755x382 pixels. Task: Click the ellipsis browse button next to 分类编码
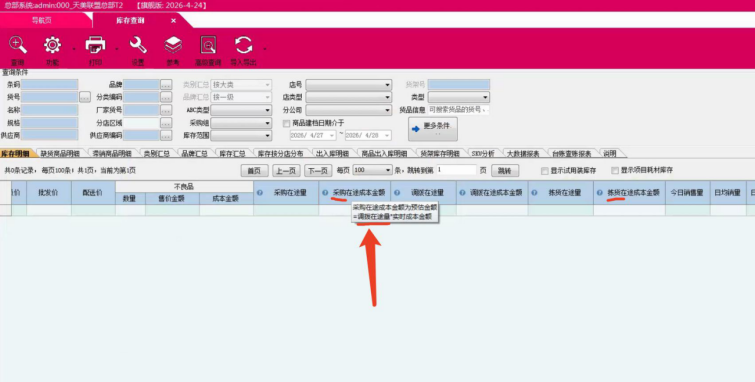166,97
